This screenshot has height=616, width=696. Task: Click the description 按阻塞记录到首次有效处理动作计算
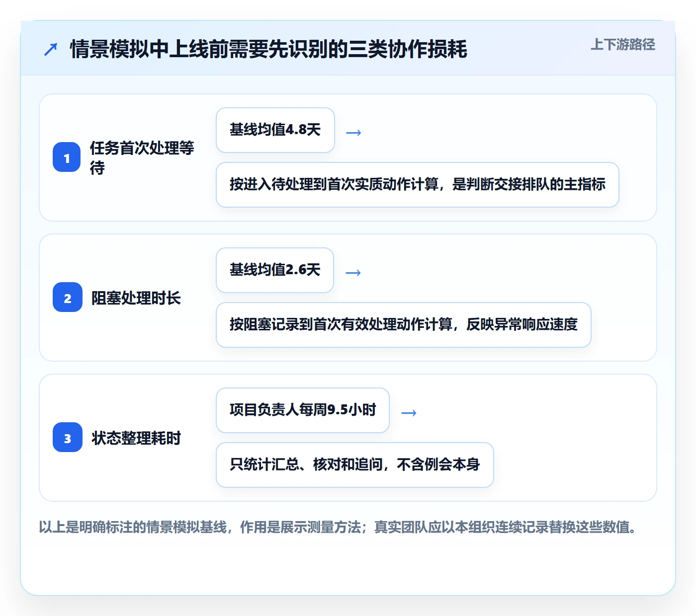(404, 325)
